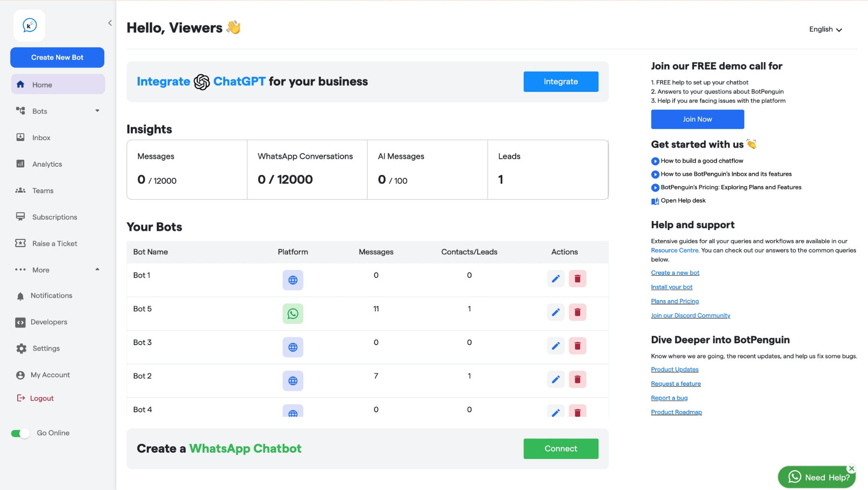This screenshot has width=868, height=490.
Task: Click the Raise a Ticket icon
Action: click(20, 244)
